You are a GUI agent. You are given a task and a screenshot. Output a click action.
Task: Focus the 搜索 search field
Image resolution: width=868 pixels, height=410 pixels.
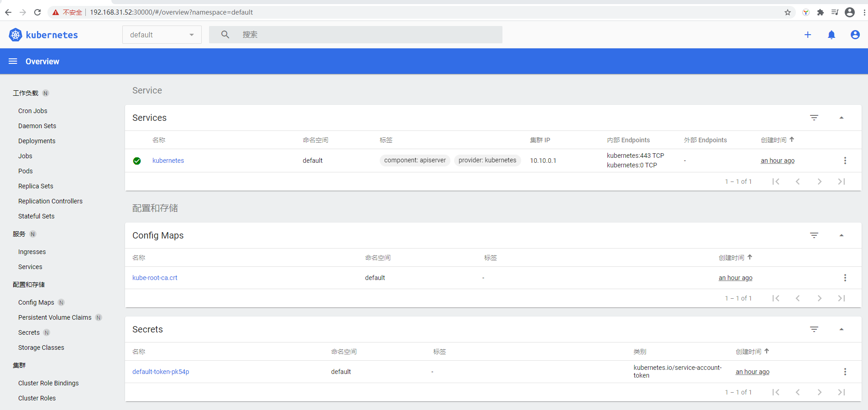[356, 35]
